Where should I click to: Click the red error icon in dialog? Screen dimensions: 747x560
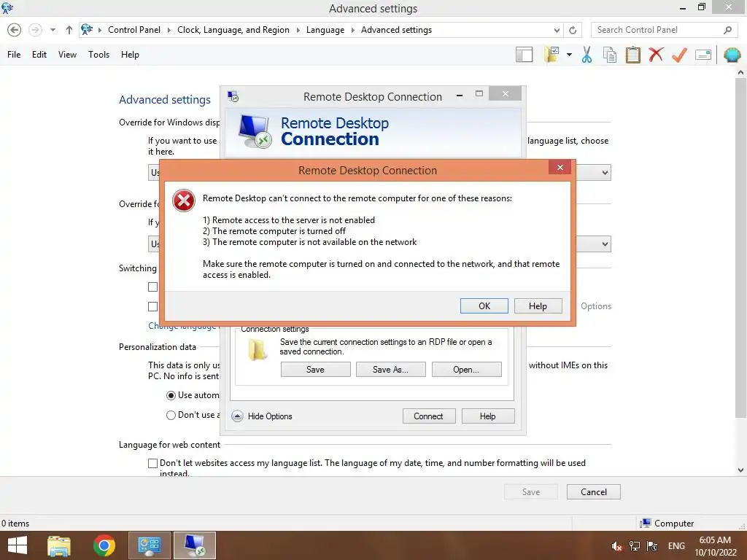[183, 201]
